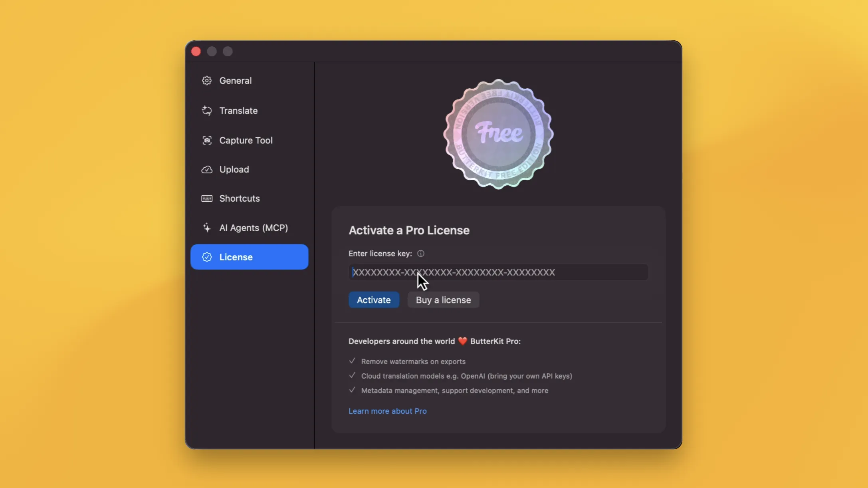Click 'Metadata management, support development' line
Screen dimensions: 868x488
click(454, 391)
